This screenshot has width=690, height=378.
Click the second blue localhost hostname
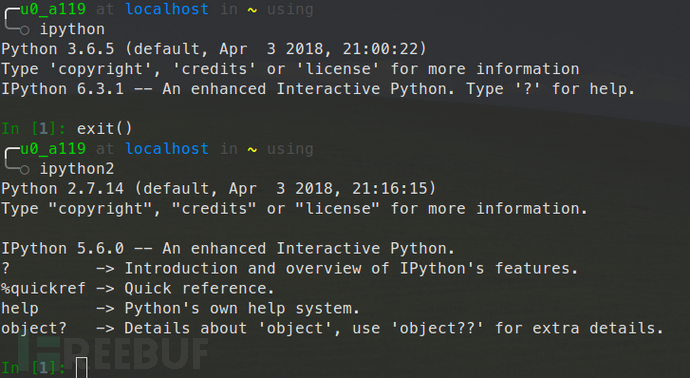167,148
